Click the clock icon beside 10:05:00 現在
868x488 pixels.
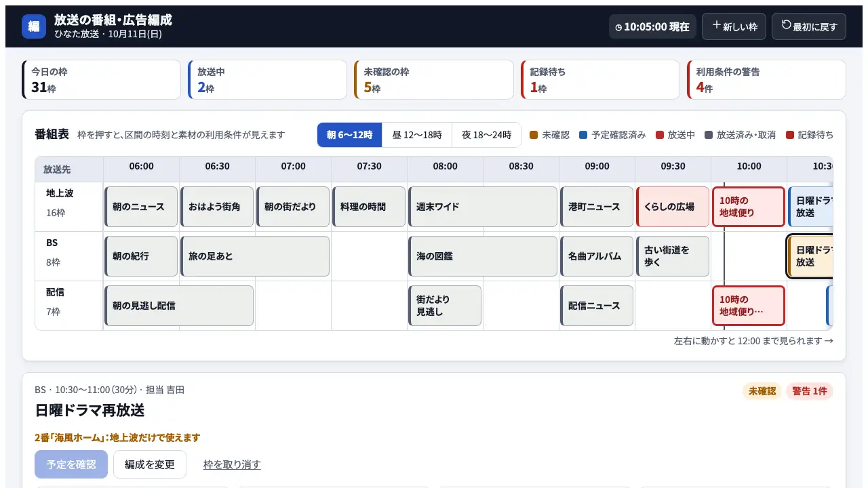618,27
